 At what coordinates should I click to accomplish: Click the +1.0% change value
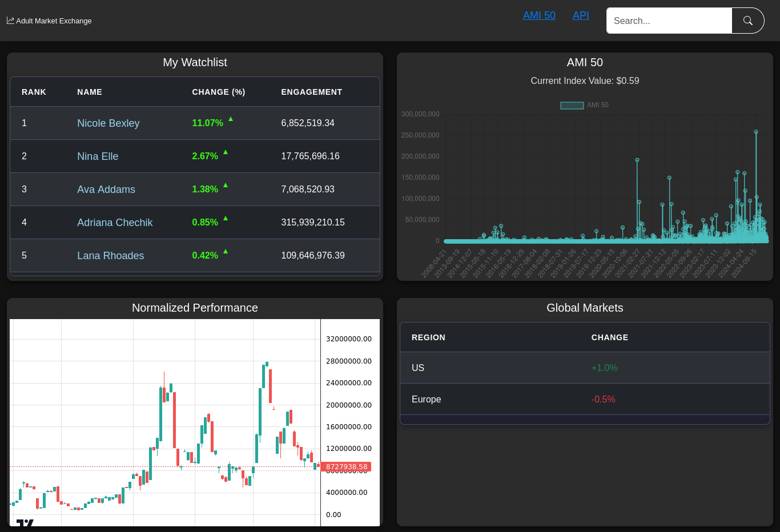click(605, 368)
